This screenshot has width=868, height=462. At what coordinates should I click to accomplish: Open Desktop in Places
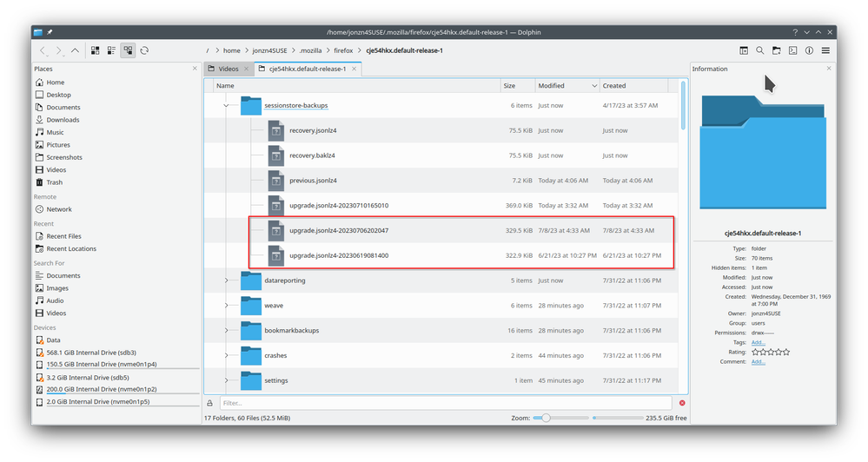pyautogui.click(x=58, y=95)
